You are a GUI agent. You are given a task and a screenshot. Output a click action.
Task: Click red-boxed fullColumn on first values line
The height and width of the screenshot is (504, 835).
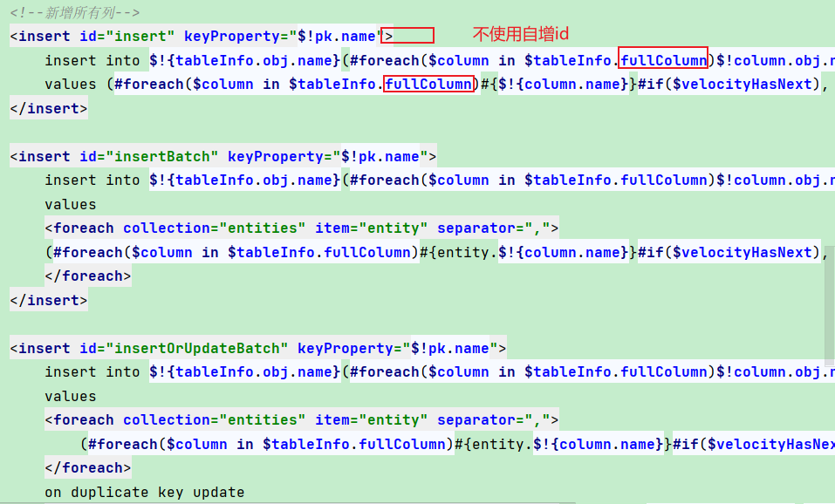[x=428, y=85]
